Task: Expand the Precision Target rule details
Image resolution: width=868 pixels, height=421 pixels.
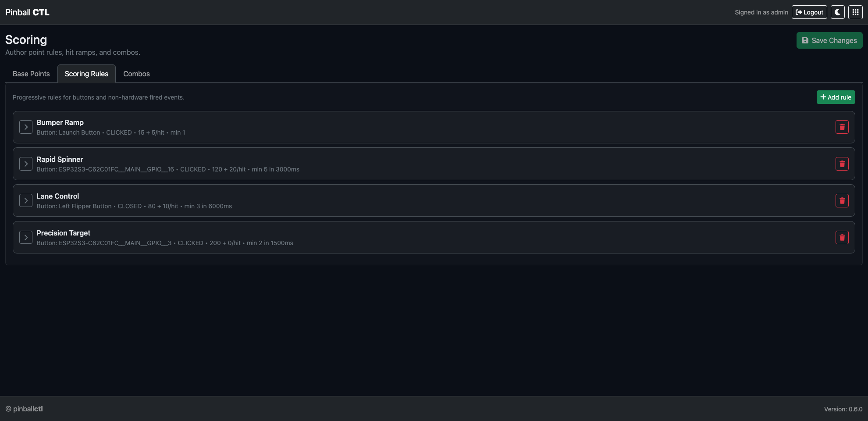Action: pyautogui.click(x=26, y=237)
